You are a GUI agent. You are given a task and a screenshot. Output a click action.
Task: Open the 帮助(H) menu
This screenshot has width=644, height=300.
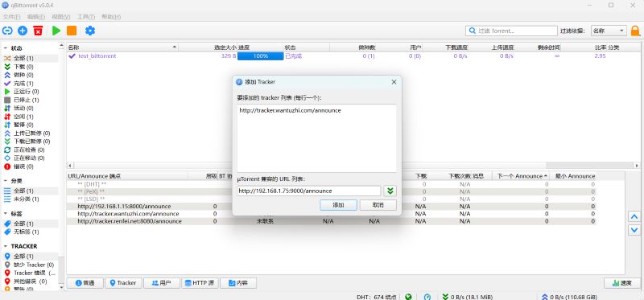coord(111,17)
